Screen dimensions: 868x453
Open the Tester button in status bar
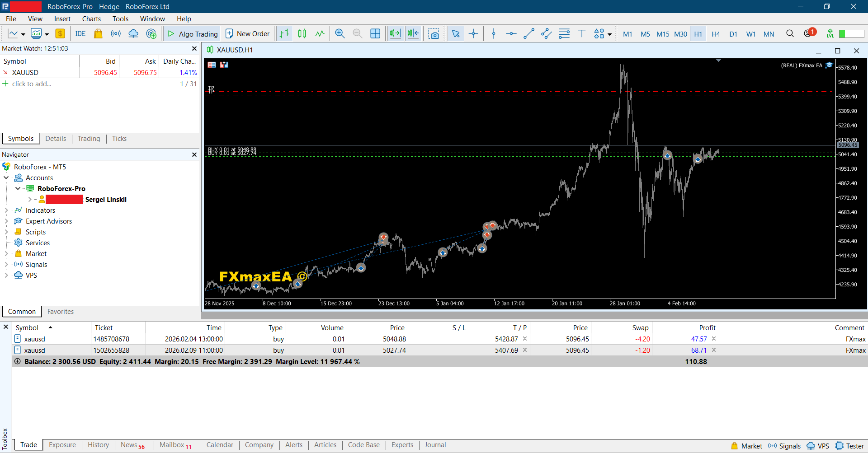coord(850,446)
